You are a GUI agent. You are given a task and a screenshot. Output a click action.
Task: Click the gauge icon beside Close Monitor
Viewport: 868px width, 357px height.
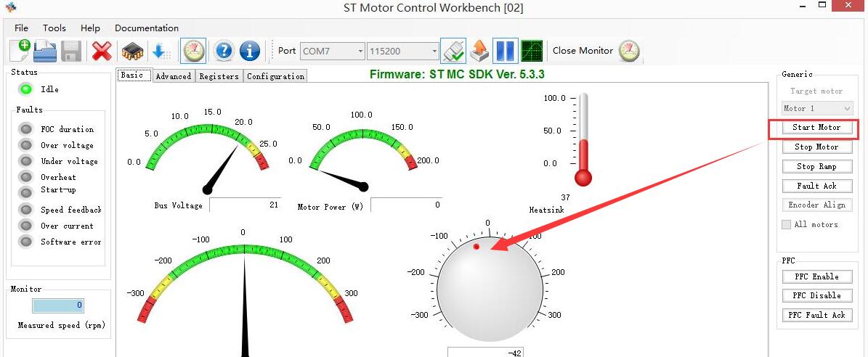point(630,51)
